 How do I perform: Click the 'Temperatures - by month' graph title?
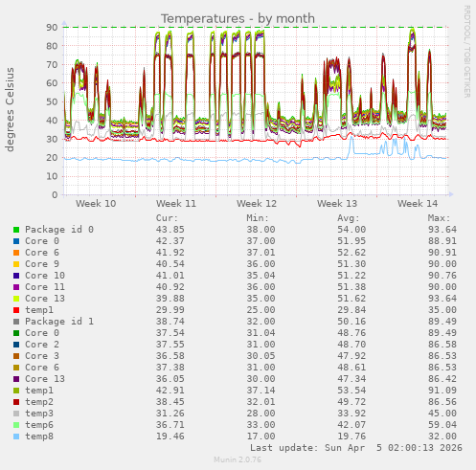point(238,19)
